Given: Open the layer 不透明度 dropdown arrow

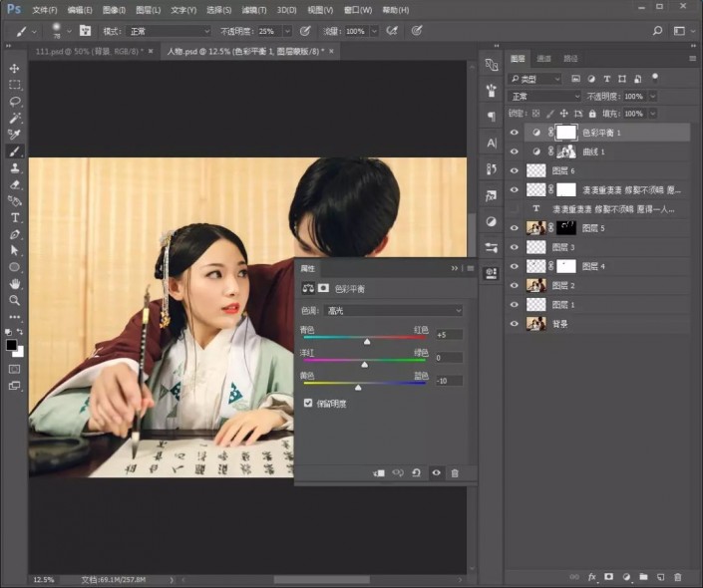Looking at the screenshot, I should point(653,97).
